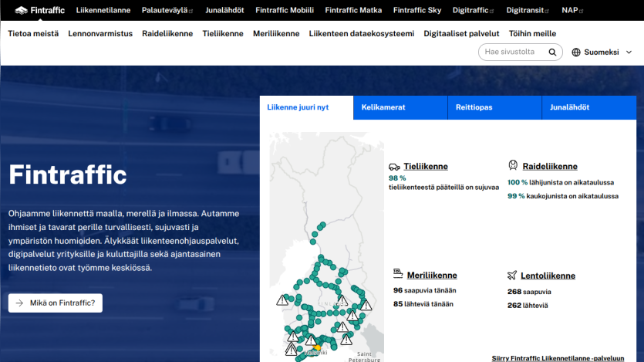Click external-link icon next to NAP
Viewport: 644px width, 362px height.
coord(582,11)
